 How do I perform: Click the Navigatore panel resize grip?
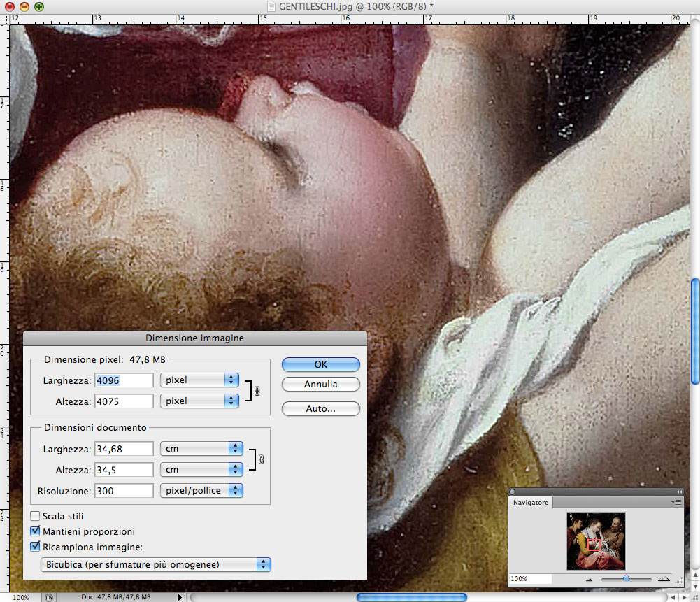(680, 580)
